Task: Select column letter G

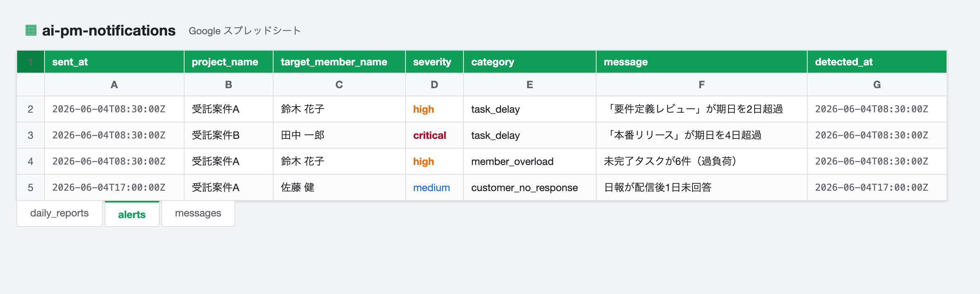Action: point(877,85)
